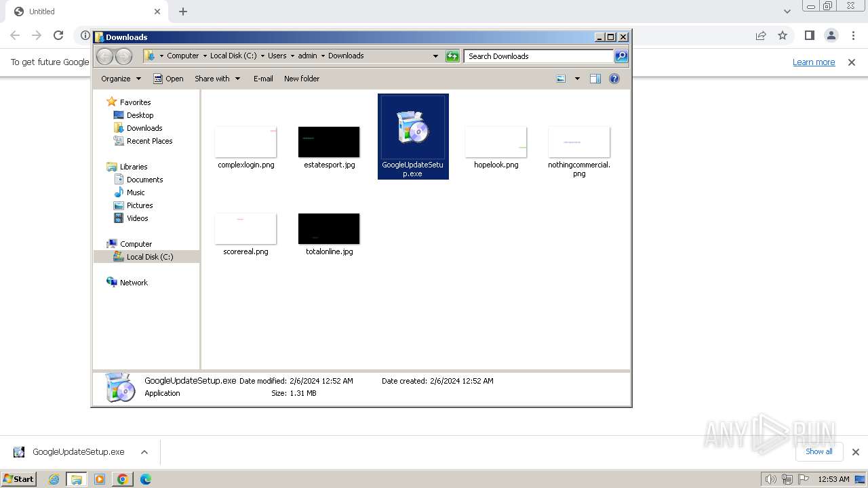868x488 pixels.
Task: Open Chrome three-dot menu
Action: click(x=852, y=35)
